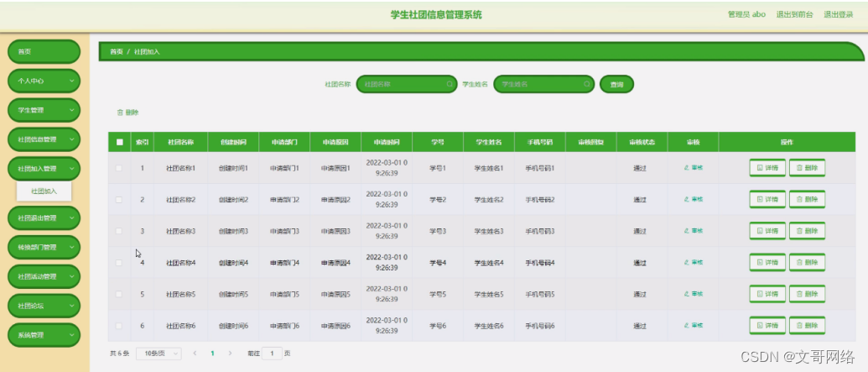Delete the 社团名称4 row with 删除
This screenshot has width=868, height=372.
click(x=807, y=262)
